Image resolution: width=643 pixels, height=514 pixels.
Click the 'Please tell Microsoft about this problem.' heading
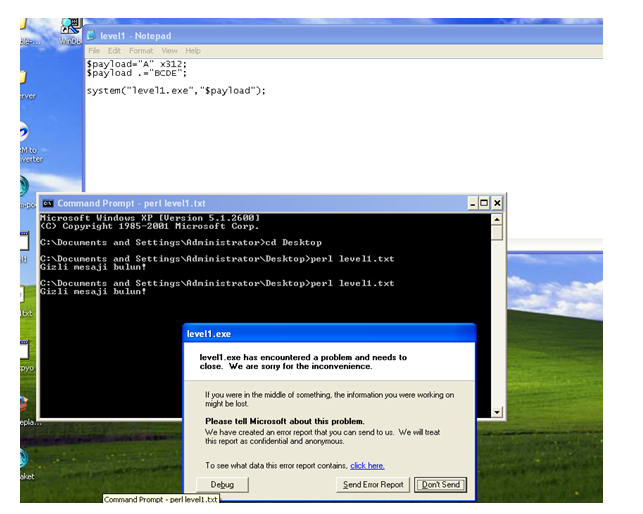click(x=285, y=421)
